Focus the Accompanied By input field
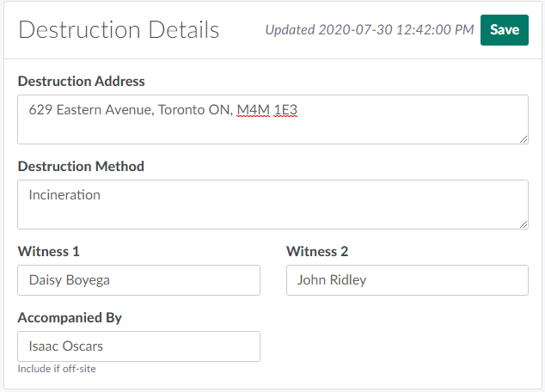The width and height of the screenshot is (545, 392). point(138,346)
